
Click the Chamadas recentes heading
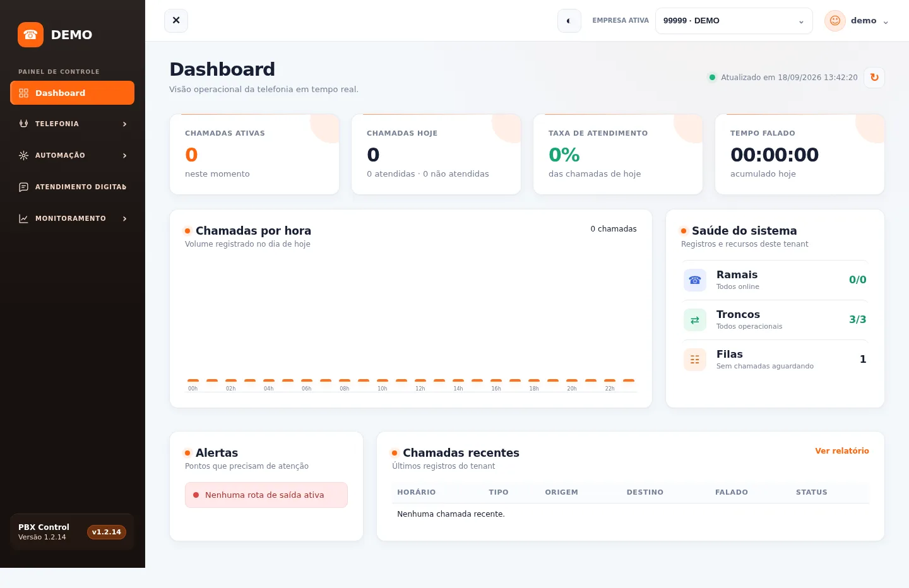[x=461, y=453]
